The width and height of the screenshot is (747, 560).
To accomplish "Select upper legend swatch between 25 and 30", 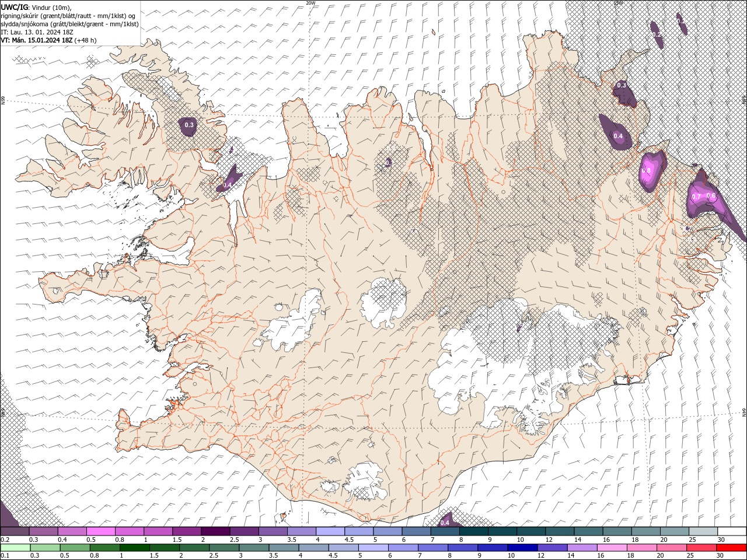I will click(702, 531).
